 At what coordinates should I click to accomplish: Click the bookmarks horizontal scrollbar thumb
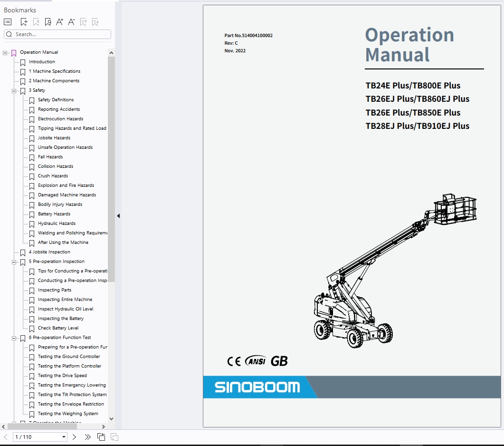(42, 427)
